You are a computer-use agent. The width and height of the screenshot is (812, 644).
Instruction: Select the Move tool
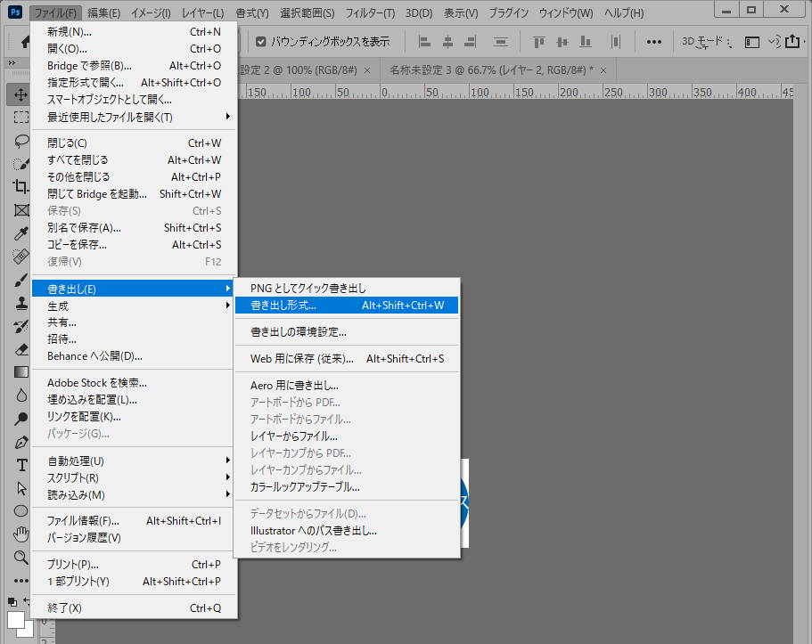21,94
